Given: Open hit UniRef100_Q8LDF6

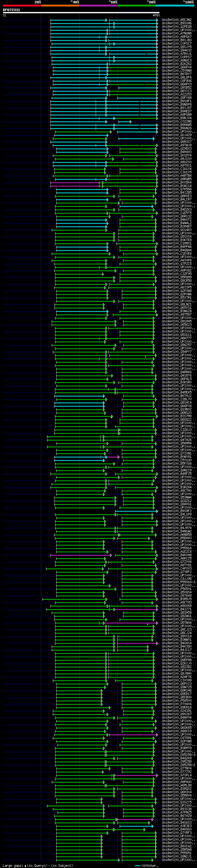Looking at the screenshot, I should click(177, 78).
